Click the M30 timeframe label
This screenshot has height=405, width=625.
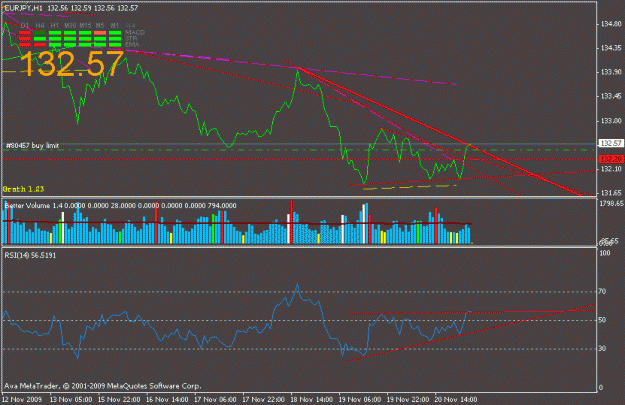(x=70, y=26)
